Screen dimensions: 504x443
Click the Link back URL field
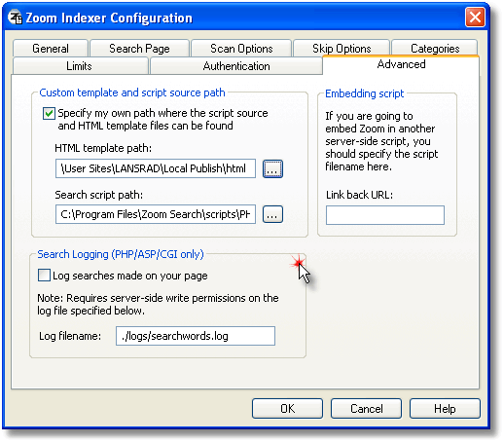385,215
